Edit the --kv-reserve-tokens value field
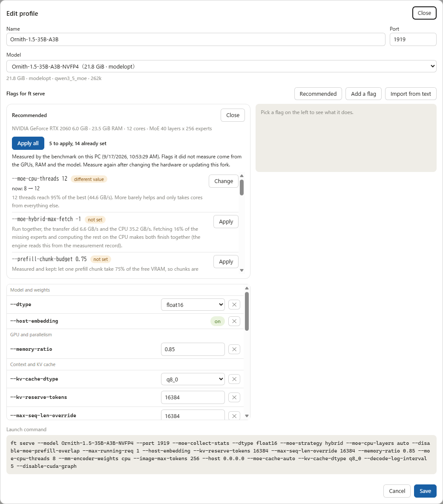The height and width of the screenshot is (504, 443). click(193, 397)
